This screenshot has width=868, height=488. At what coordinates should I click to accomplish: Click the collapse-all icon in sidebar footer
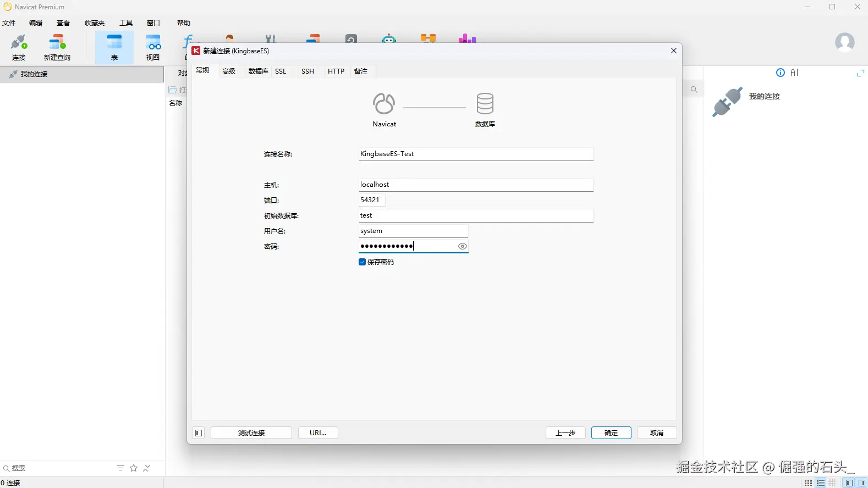coord(147,468)
